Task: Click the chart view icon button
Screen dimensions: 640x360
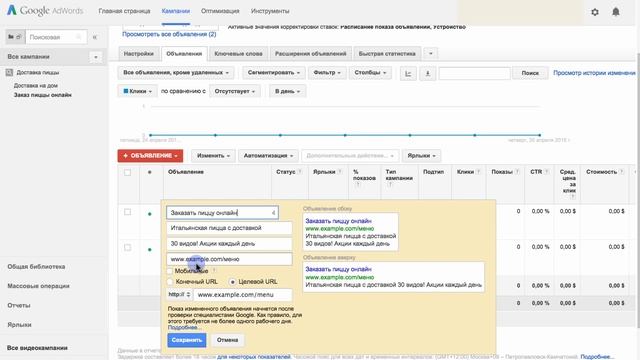Action: [408, 73]
